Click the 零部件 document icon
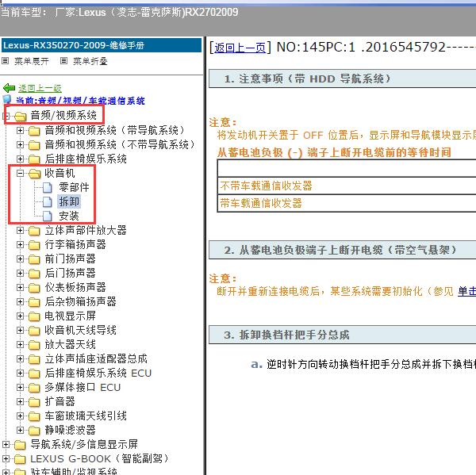The image size is (476, 475). 48,188
